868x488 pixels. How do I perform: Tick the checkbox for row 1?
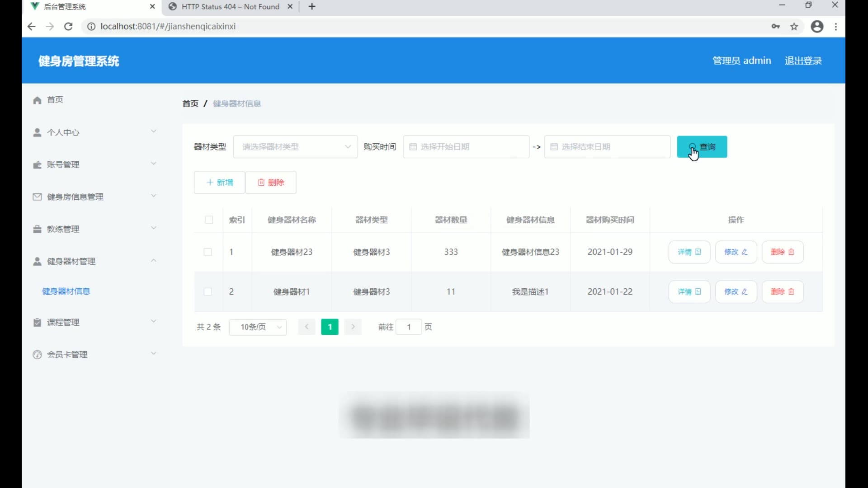click(x=208, y=252)
